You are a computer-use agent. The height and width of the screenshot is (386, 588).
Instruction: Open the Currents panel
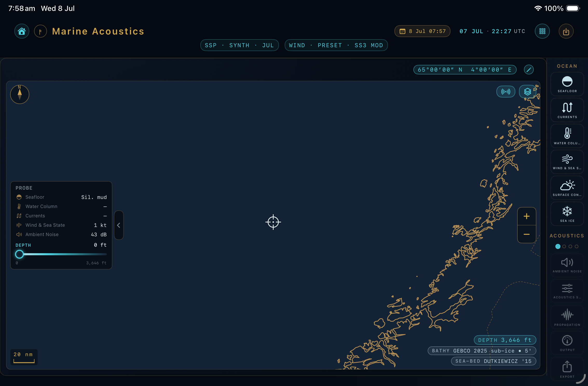tap(567, 110)
